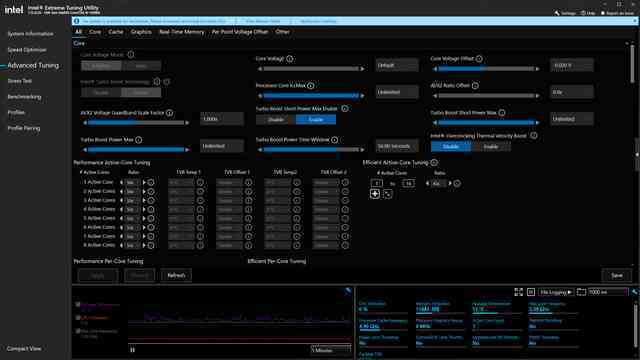Click the expand monitor view icon

click(x=518, y=292)
